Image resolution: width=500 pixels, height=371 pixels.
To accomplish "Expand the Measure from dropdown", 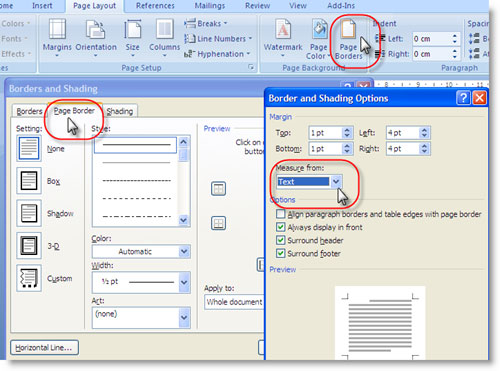I will pos(336,182).
